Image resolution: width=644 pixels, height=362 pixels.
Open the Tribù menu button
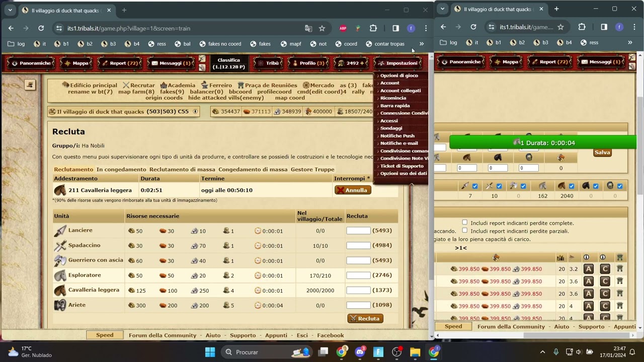pyautogui.click(x=269, y=63)
